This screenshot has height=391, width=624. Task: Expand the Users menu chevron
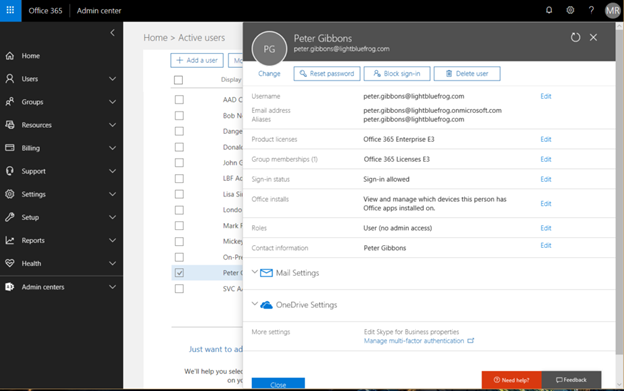113,79
